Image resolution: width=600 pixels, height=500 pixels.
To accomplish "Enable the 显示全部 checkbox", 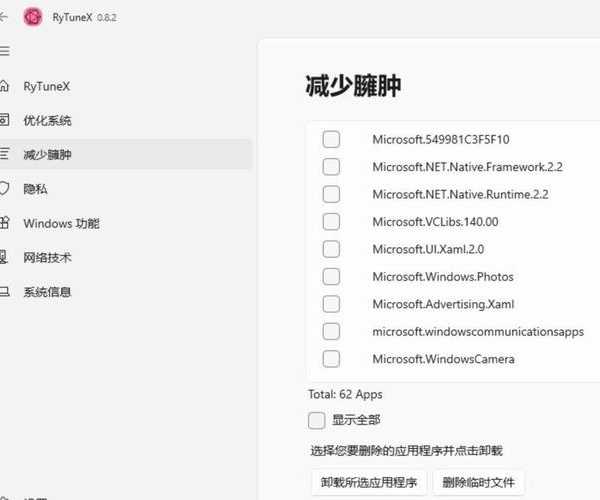I will coord(317,420).
